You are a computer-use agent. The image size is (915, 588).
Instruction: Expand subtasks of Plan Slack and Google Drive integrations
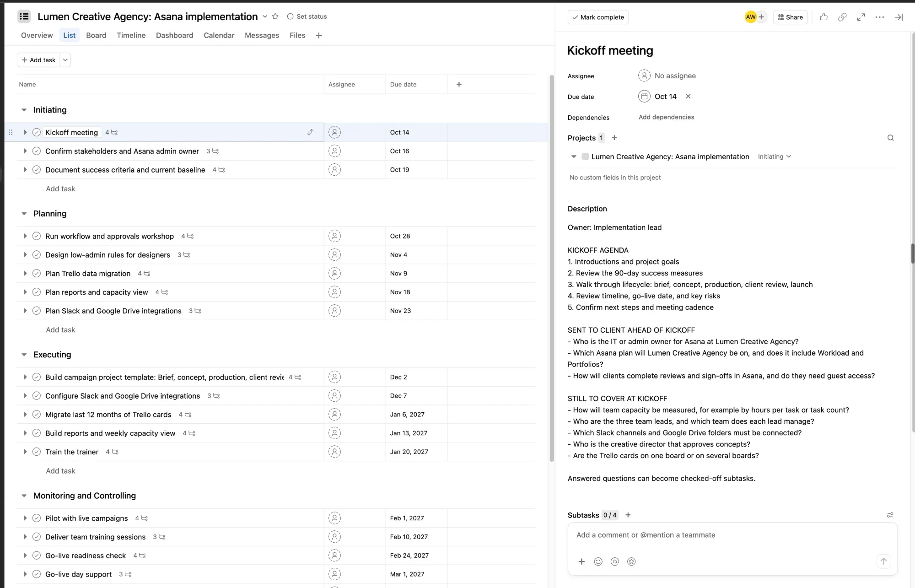click(25, 311)
